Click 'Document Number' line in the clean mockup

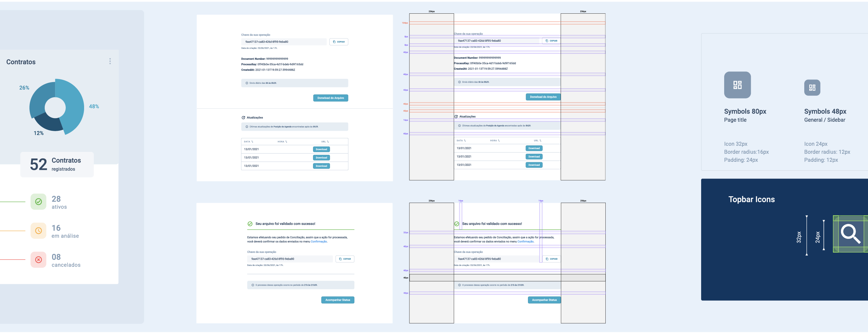pos(265,59)
